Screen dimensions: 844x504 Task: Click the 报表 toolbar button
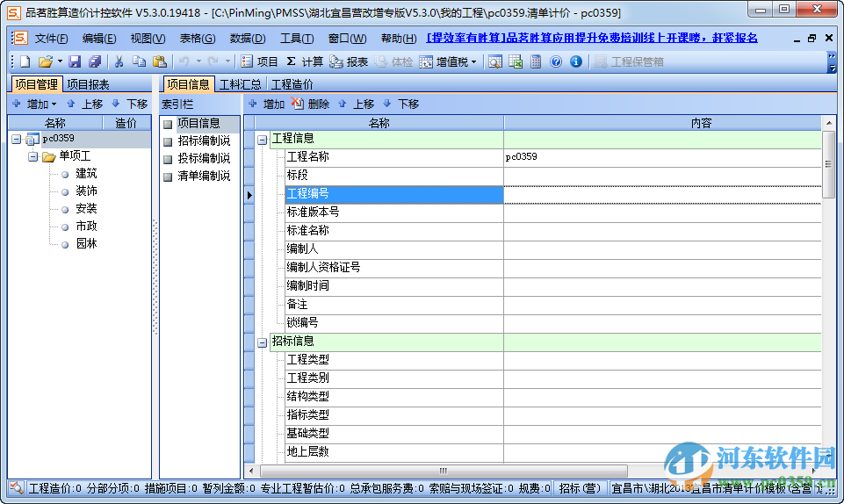[x=349, y=61]
